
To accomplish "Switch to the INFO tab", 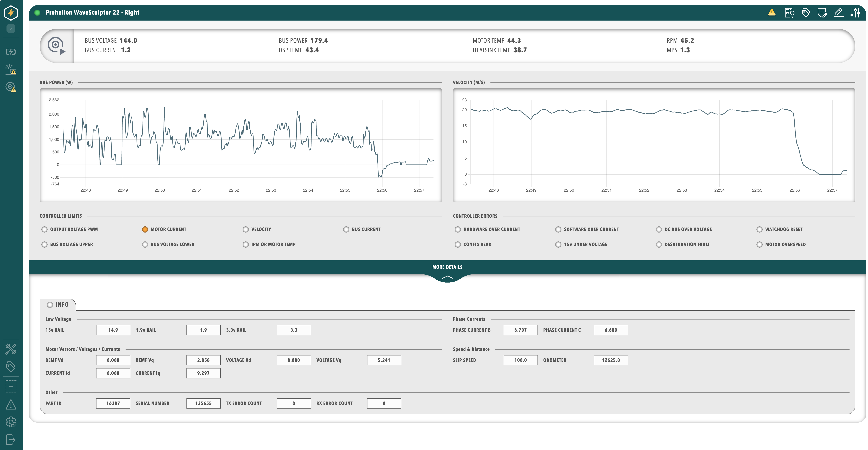I will tap(58, 305).
